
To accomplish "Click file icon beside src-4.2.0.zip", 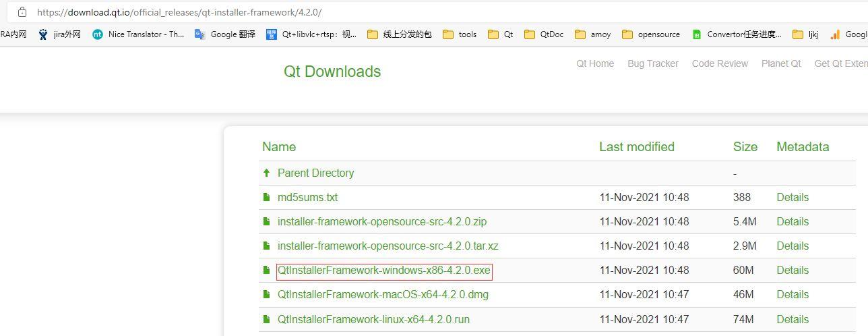I will click(x=267, y=222).
